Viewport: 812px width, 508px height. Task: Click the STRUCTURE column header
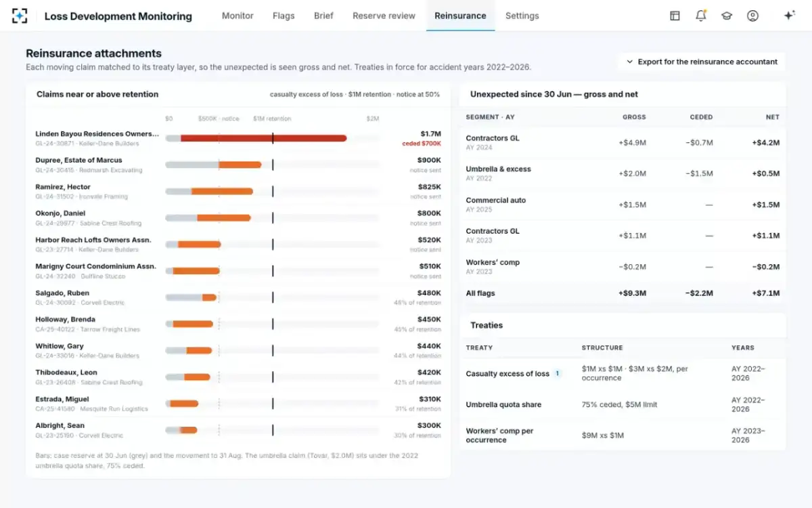pyautogui.click(x=602, y=347)
